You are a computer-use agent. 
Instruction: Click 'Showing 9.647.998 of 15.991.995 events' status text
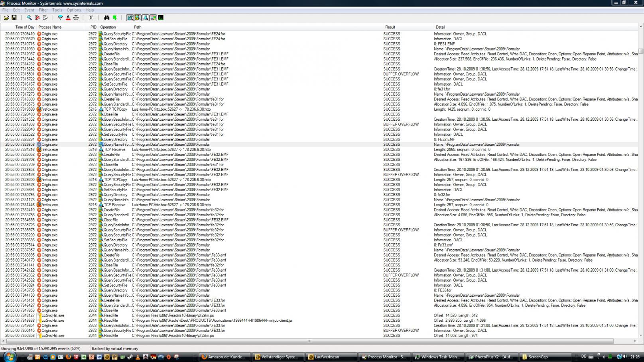pos(41,348)
